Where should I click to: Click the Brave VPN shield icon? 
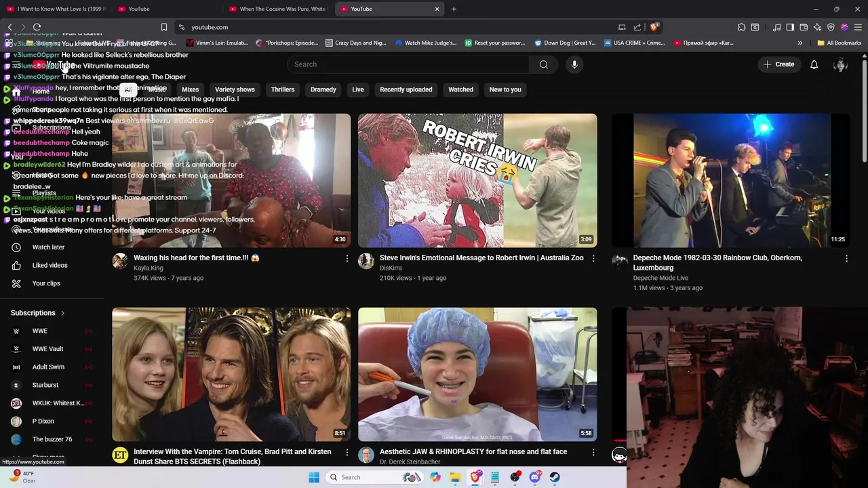coord(831,27)
